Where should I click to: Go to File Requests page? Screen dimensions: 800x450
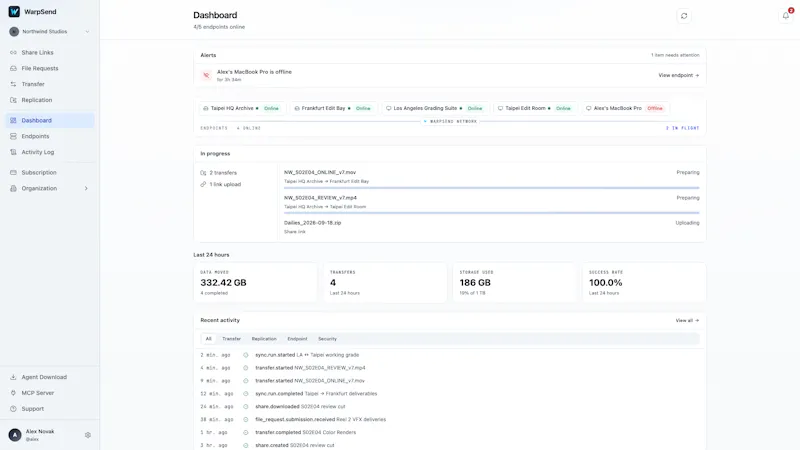pyautogui.click(x=49, y=68)
